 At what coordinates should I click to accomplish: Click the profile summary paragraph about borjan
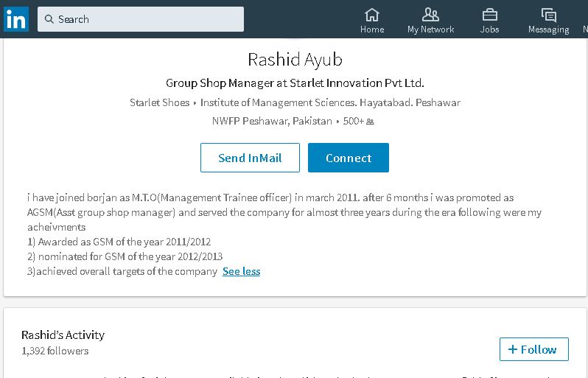tap(284, 212)
